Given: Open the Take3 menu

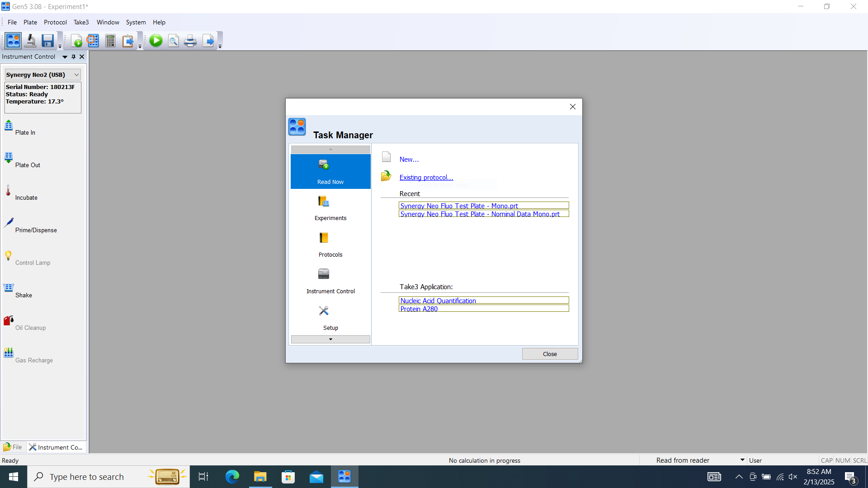Looking at the screenshot, I should pyautogui.click(x=81, y=22).
